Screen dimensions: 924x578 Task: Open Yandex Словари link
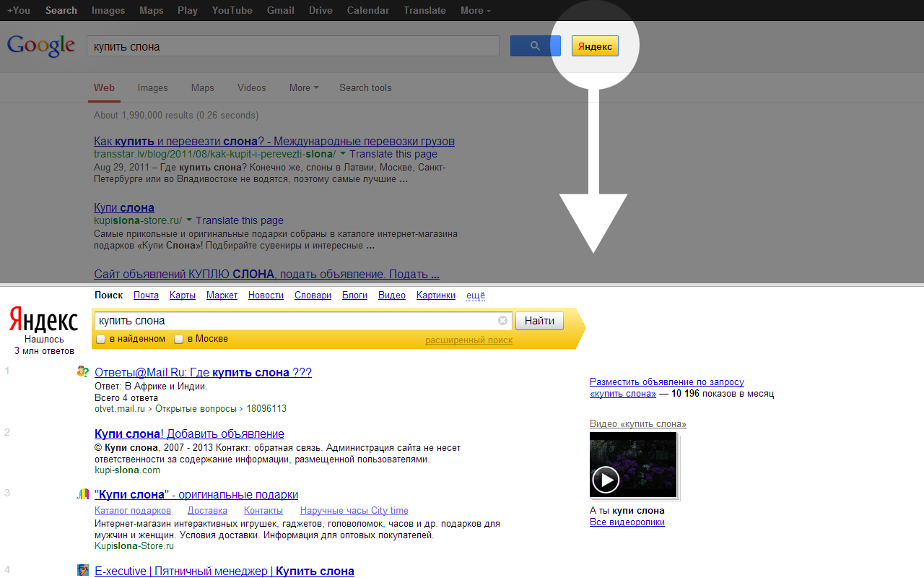313,296
